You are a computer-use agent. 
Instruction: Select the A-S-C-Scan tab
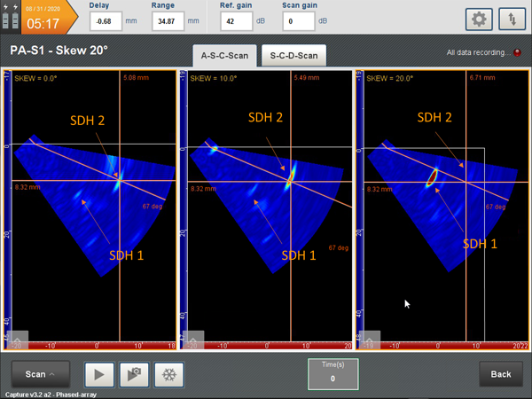(x=224, y=55)
